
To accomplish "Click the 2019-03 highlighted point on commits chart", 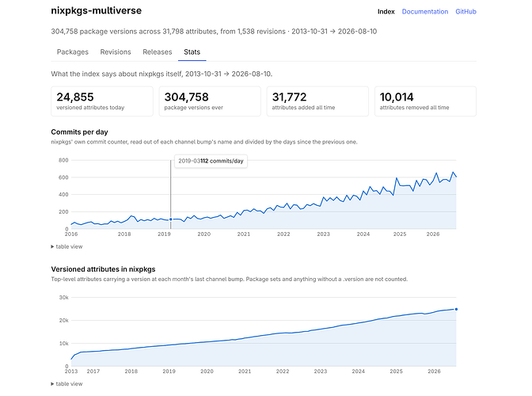I will point(171,219).
